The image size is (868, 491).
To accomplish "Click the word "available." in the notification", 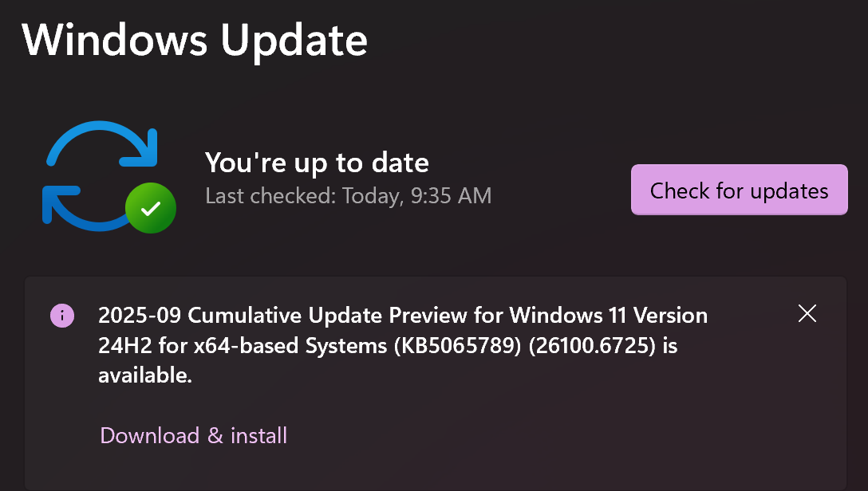I will tap(145, 375).
